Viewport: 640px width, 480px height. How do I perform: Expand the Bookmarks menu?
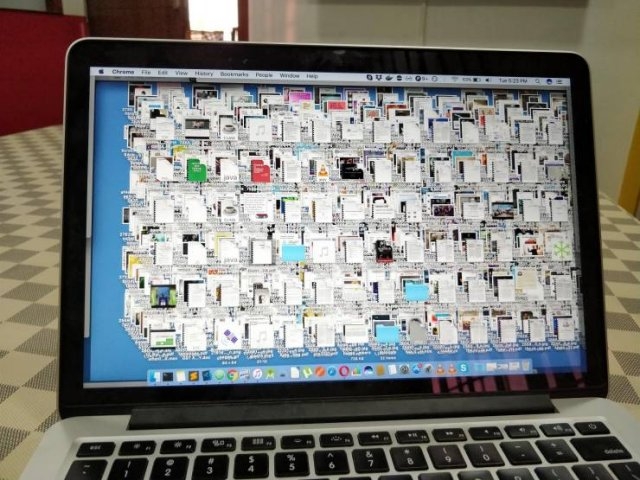tap(234, 74)
